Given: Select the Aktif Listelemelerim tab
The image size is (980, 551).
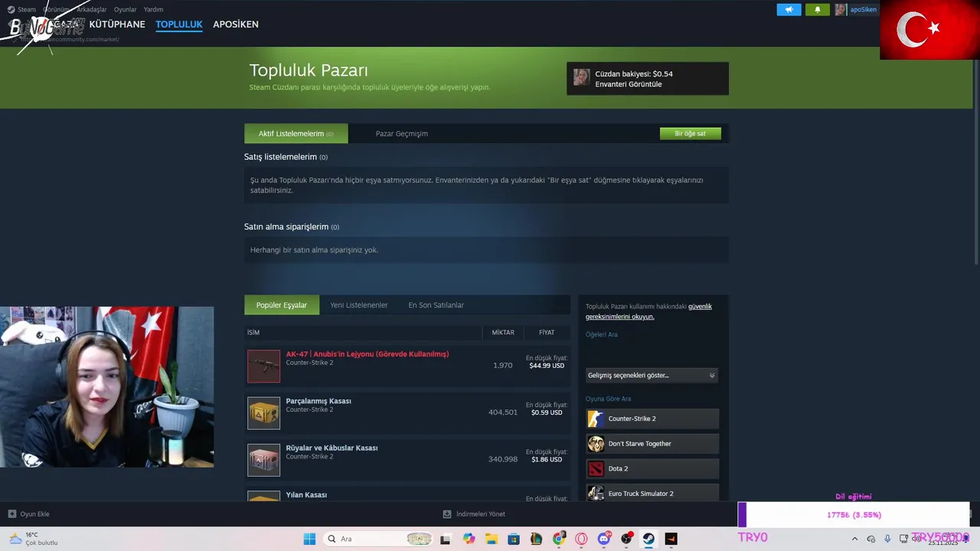Looking at the screenshot, I should click(x=296, y=133).
